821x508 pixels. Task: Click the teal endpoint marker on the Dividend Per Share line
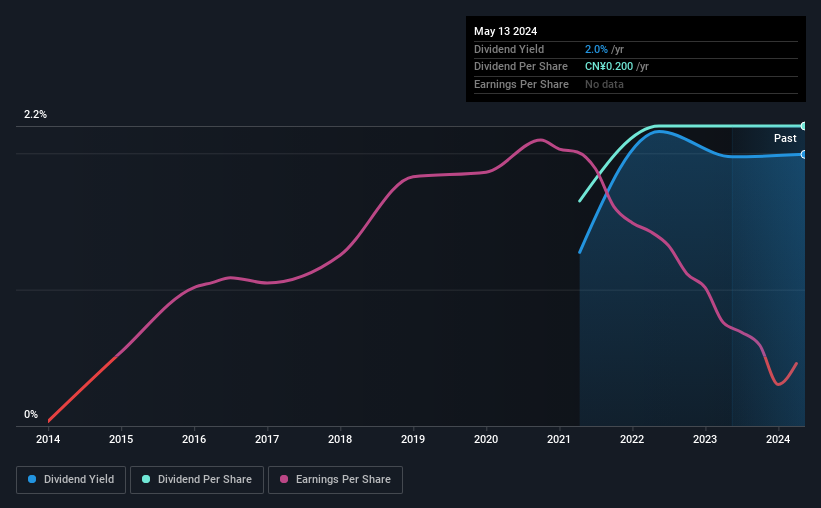pyautogui.click(x=803, y=126)
